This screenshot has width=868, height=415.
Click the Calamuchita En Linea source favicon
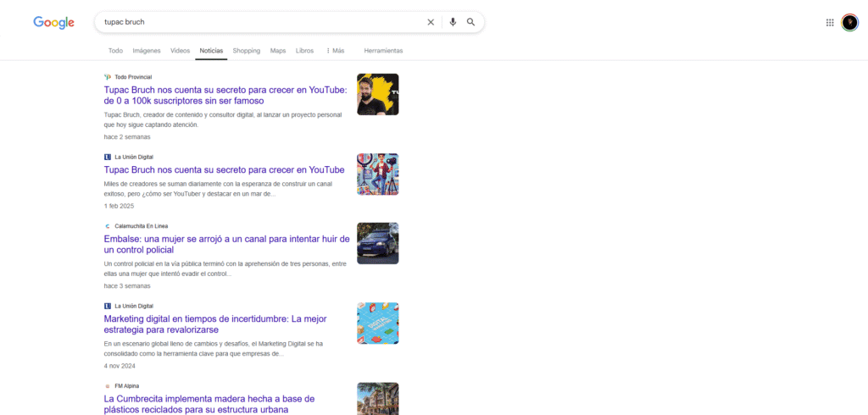pyautogui.click(x=108, y=226)
